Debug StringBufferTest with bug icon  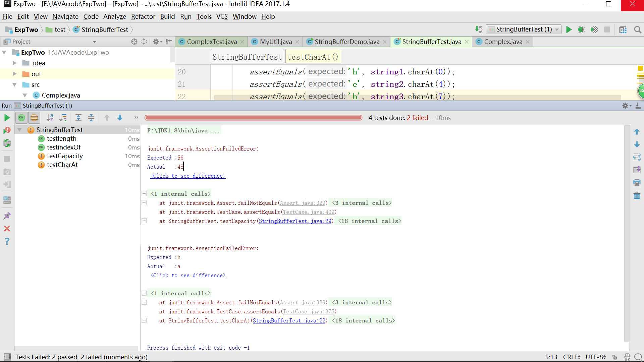pos(582,29)
